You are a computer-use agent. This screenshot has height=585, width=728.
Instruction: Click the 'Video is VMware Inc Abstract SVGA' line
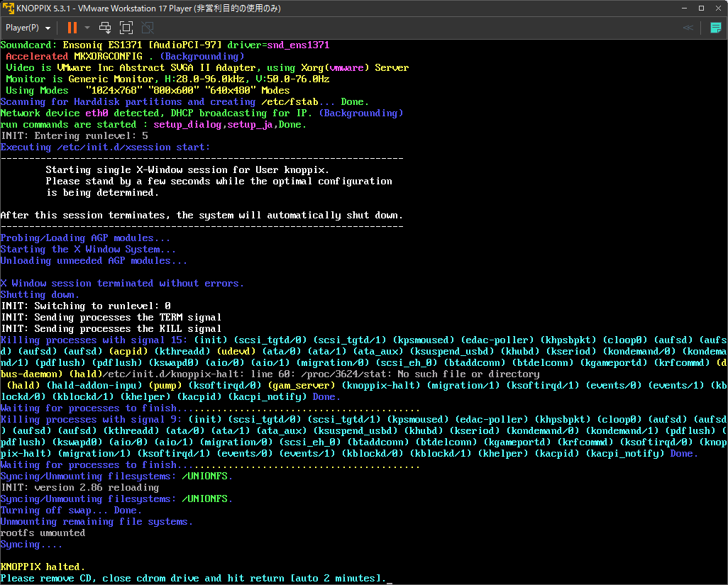[207, 68]
